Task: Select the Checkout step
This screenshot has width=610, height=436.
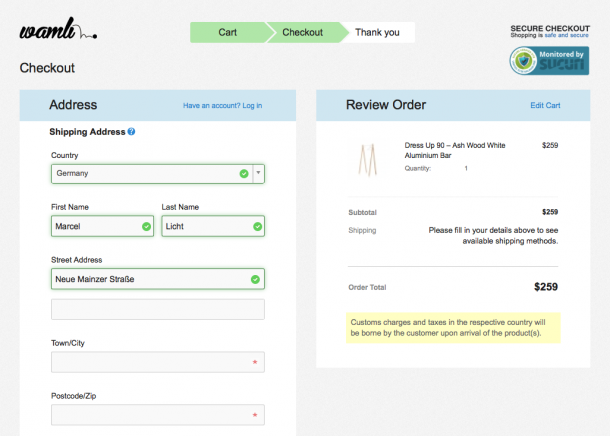Action: click(x=303, y=32)
